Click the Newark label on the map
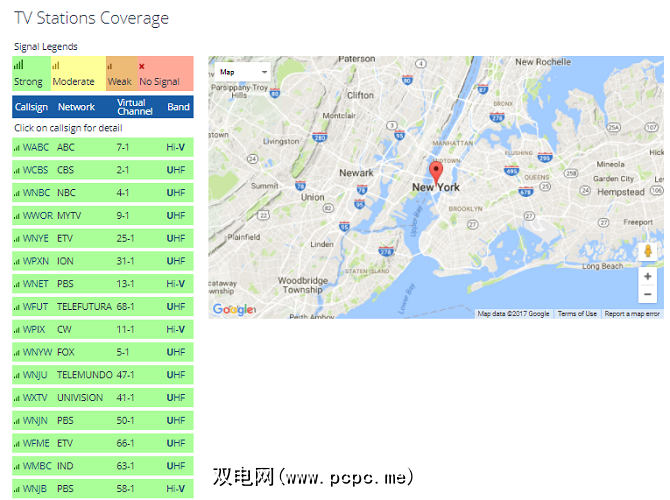This screenshot has width=670, height=500. tap(356, 173)
